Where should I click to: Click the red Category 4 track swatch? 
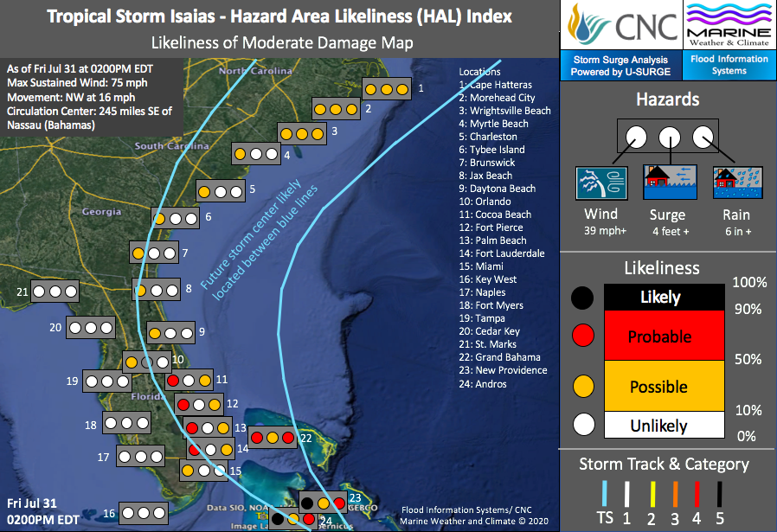(x=697, y=493)
